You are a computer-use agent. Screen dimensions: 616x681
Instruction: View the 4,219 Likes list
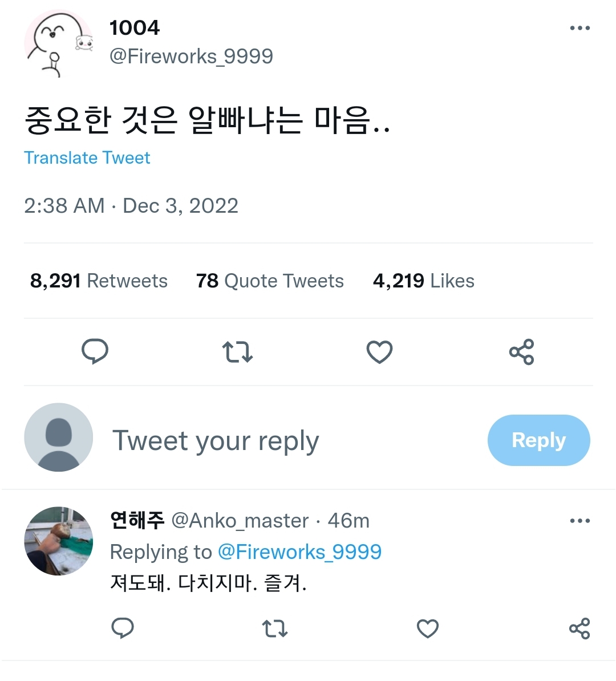[424, 281]
